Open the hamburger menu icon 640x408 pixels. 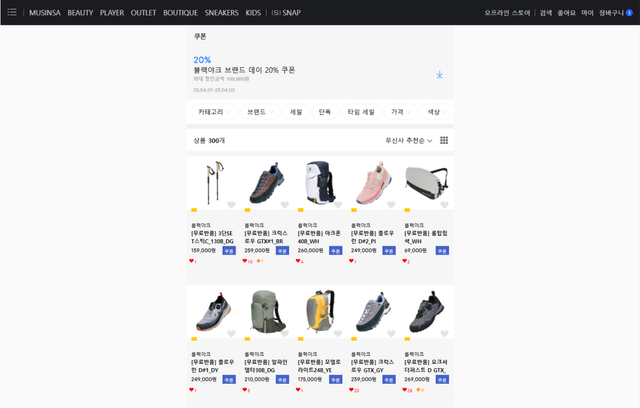pyautogui.click(x=12, y=13)
